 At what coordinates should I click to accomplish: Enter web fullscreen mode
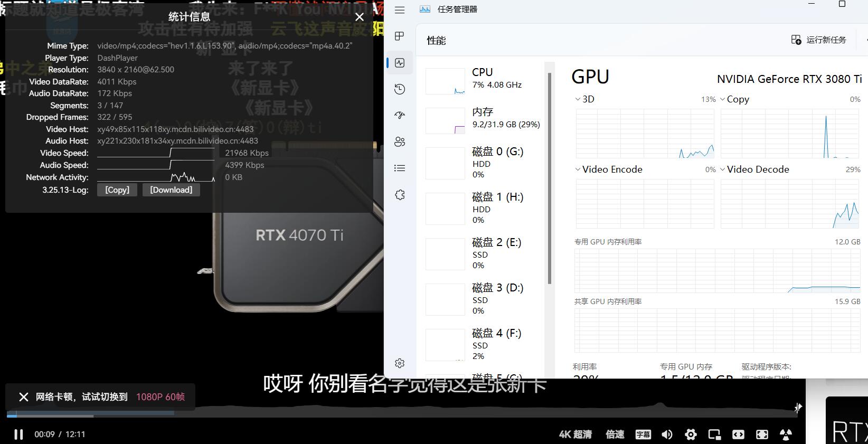tap(762, 434)
